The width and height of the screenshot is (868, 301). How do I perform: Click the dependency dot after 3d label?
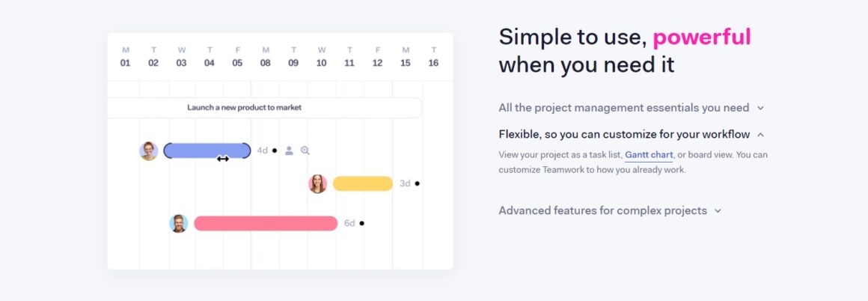click(417, 183)
